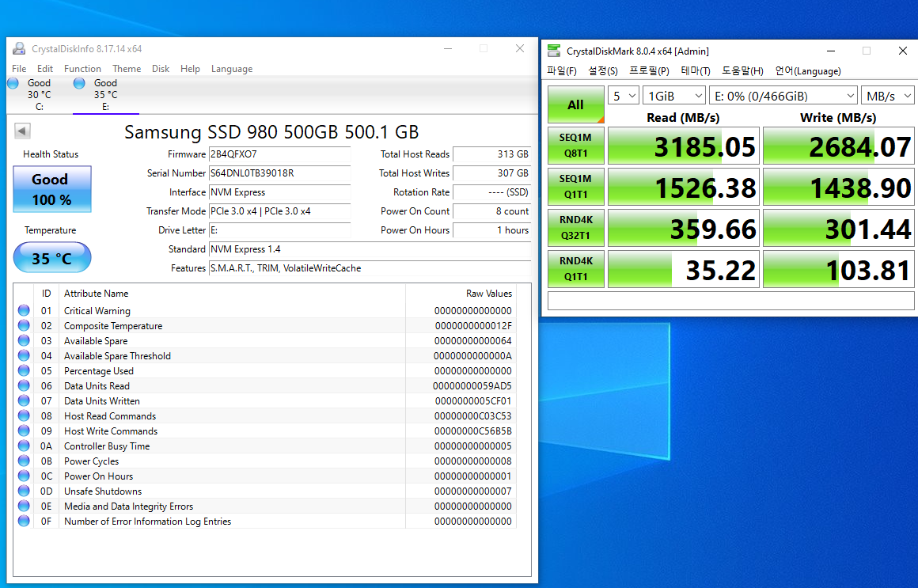Click the previous disk arrow icon
Viewport: 918px width, 588px height.
22,131
